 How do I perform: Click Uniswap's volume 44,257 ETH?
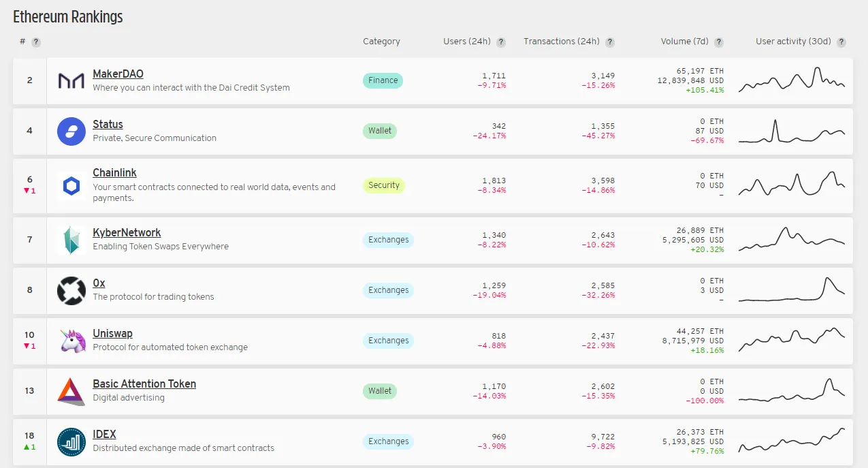(700, 331)
